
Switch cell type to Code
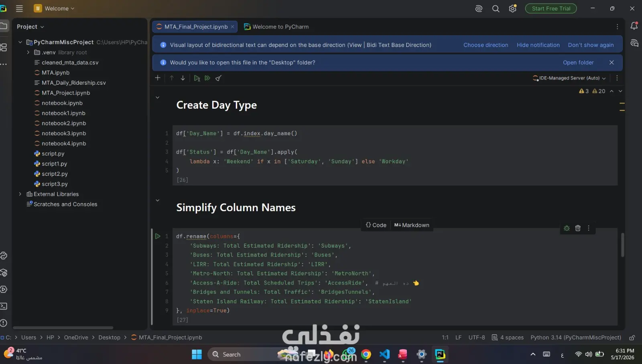(x=376, y=225)
